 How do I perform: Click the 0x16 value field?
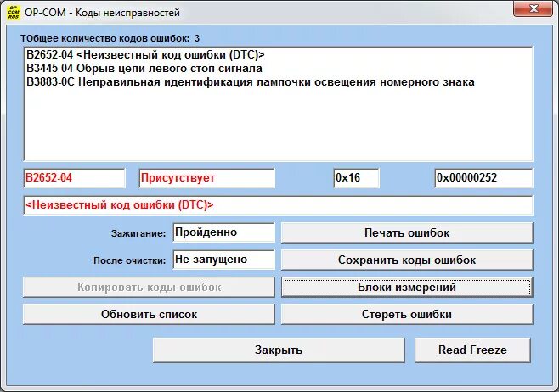coord(356,177)
